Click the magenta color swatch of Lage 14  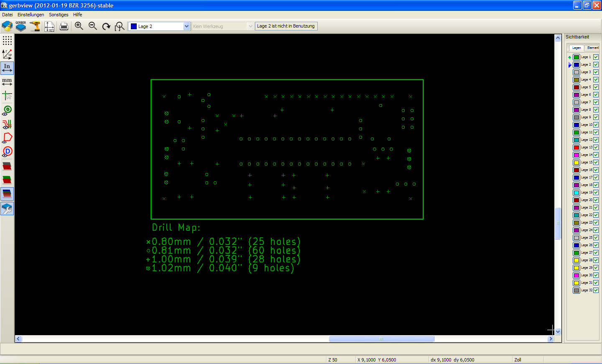(x=576, y=155)
